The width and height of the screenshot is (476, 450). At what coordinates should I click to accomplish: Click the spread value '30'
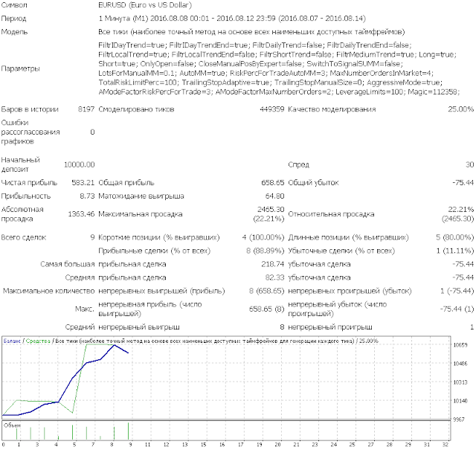[469, 164]
